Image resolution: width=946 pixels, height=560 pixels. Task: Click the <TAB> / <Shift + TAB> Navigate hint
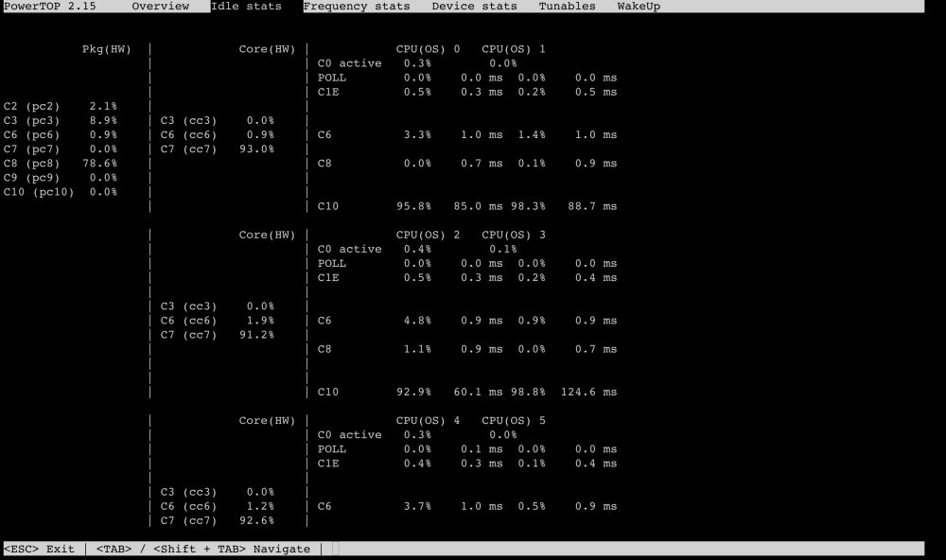[x=203, y=549]
